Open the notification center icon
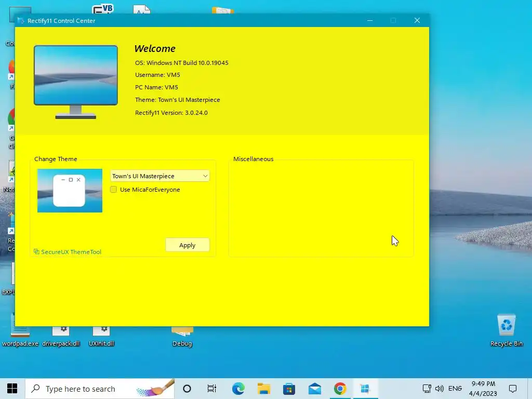 [513, 389]
